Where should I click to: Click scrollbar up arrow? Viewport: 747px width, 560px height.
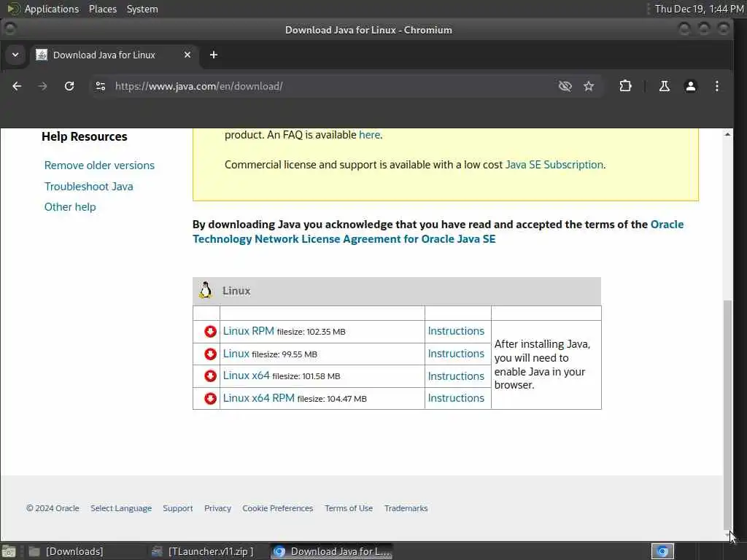click(727, 135)
